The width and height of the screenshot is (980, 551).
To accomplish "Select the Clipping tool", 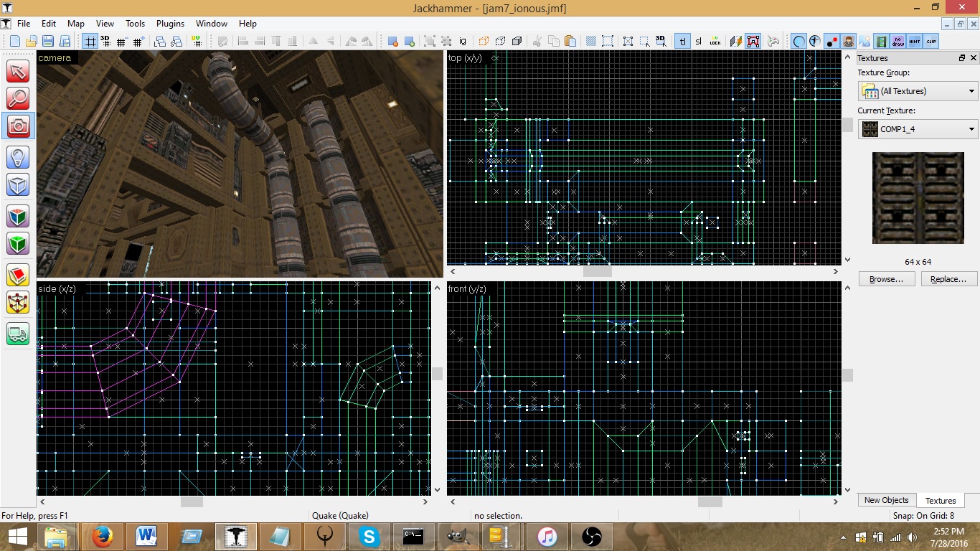I will pyautogui.click(x=18, y=275).
